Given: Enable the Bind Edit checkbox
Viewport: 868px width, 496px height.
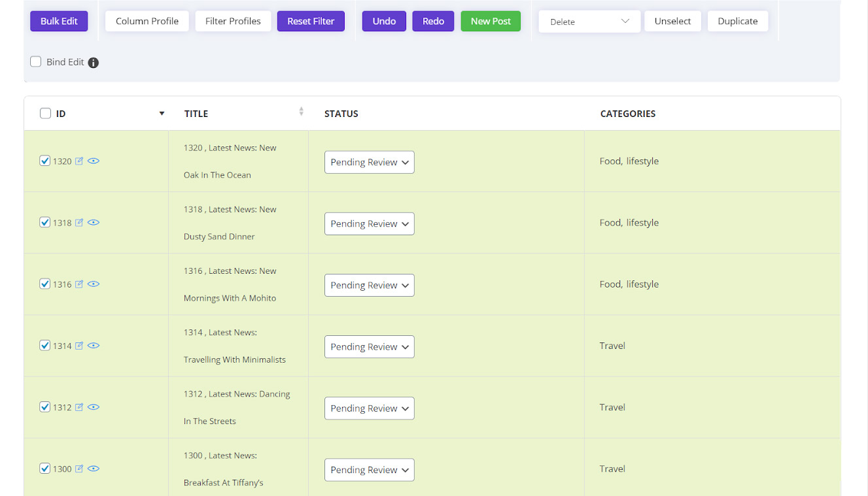Looking at the screenshot, I should coord(36,61).
